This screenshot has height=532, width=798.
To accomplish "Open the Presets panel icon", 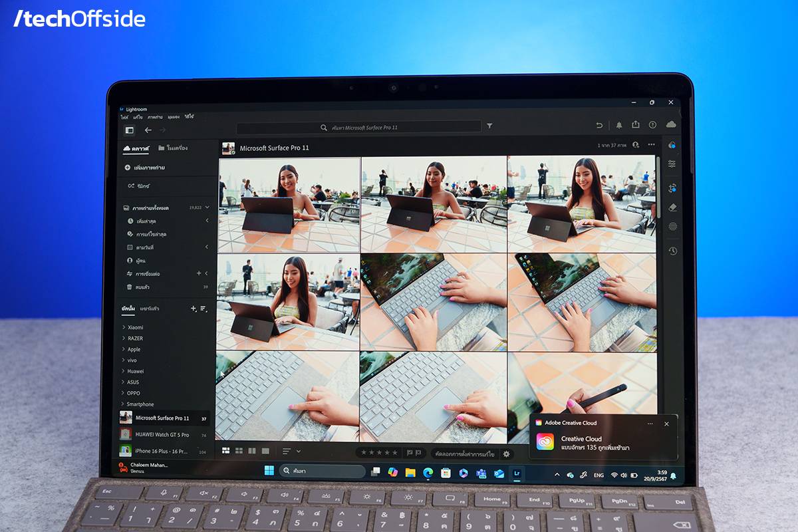I will click(x=672, y=145).
